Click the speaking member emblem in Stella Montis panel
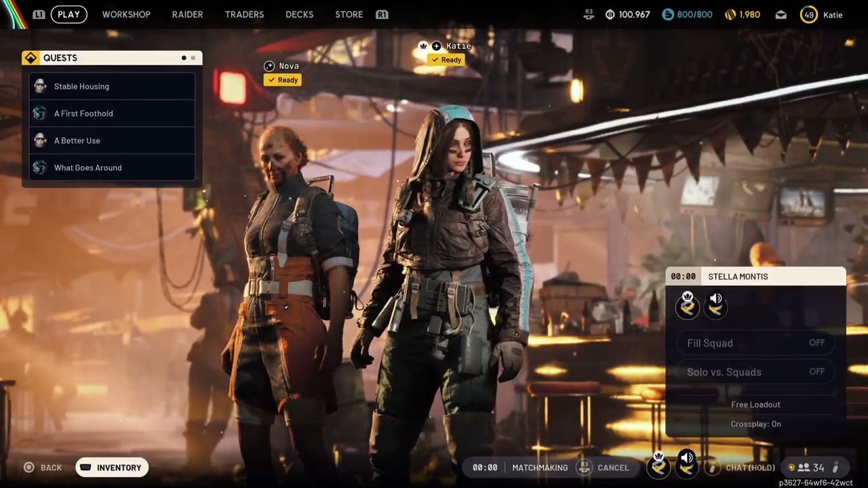Screen dimensions: 868x488 point(715,306)
